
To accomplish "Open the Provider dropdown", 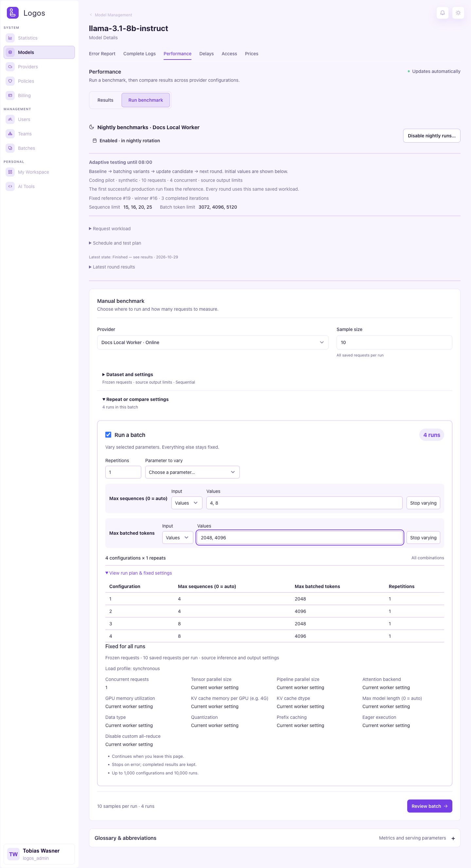I will [213, 342].
